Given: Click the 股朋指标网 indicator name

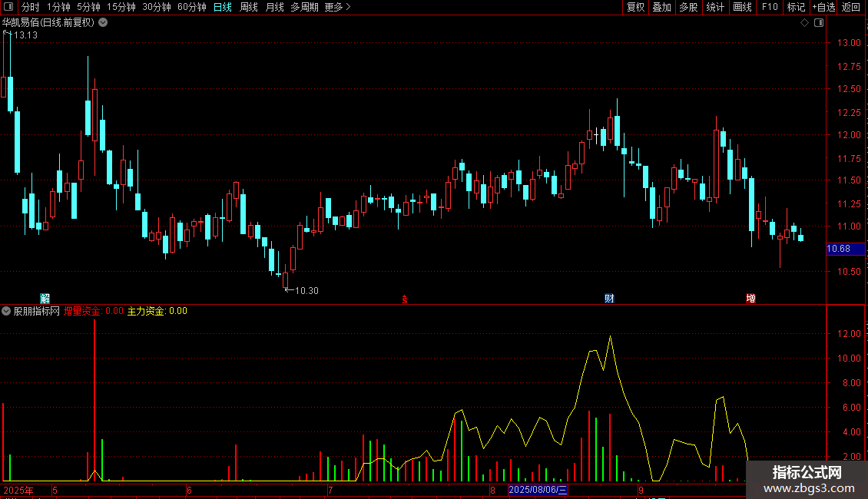Looking at the screenshot, I should click(37, 311).
